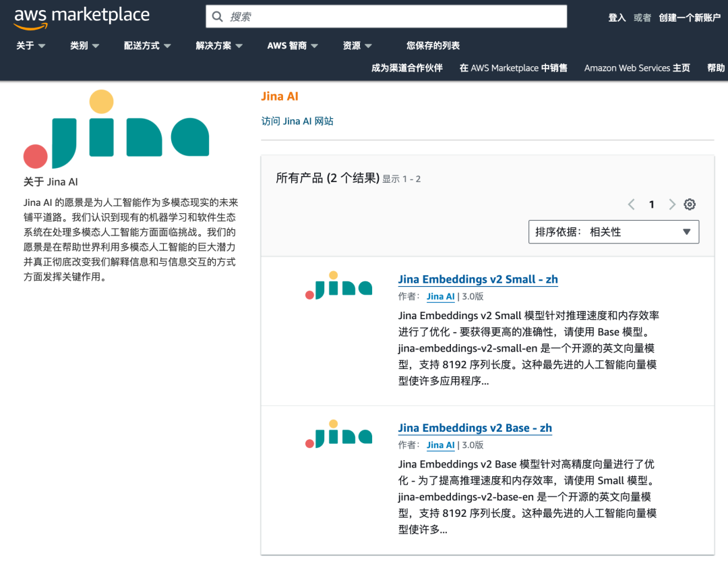Viewport: 728px width, 564px height.
Task: Click the search magnifier icon
Action: point(216,16)
